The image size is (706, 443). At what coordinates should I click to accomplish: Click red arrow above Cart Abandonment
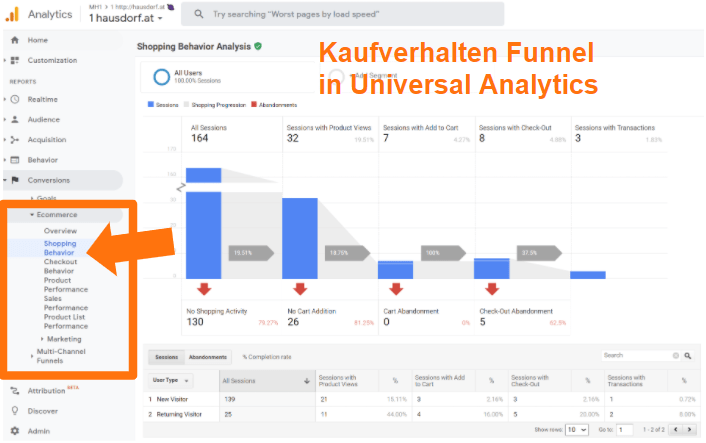(x=396, y=289)
